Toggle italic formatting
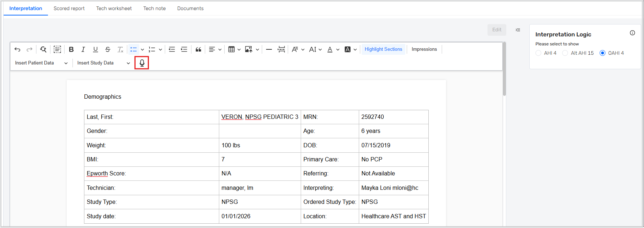Screen dimensions: 644x228 [83, 49]
